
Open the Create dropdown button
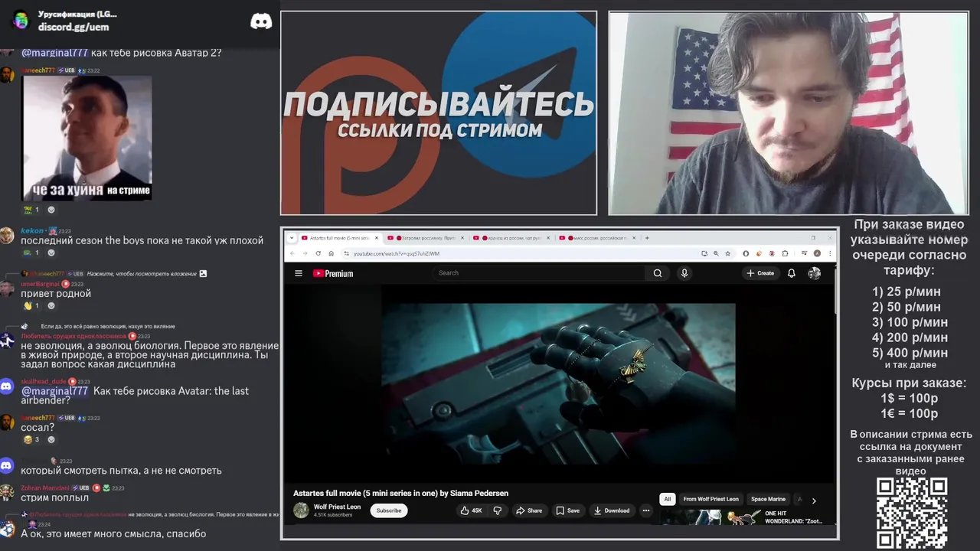point(760,273)
